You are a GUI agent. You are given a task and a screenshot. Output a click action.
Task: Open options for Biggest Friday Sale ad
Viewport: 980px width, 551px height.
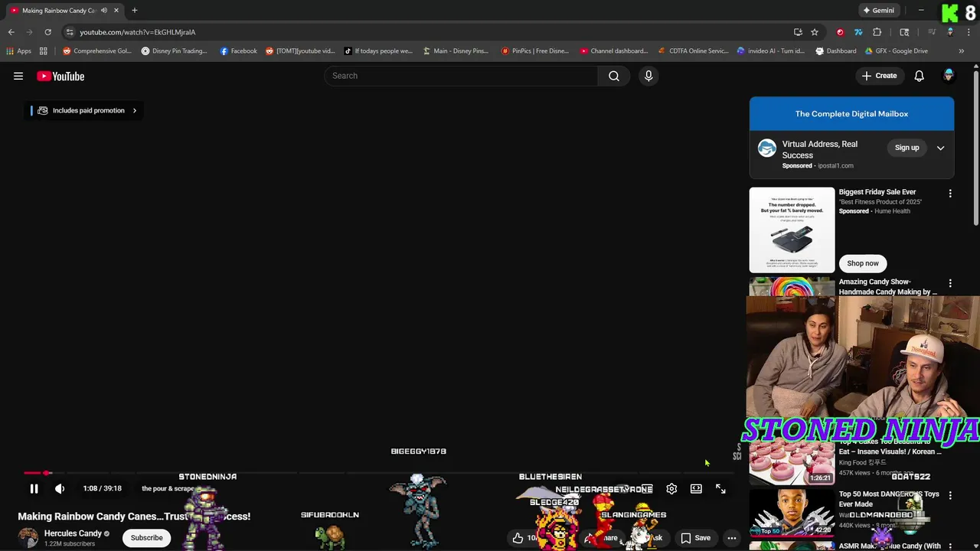point(950,194)
